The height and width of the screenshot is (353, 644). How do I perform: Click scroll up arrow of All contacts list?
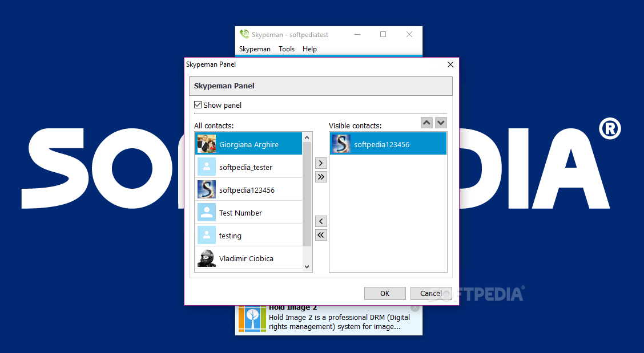(307, 137)
